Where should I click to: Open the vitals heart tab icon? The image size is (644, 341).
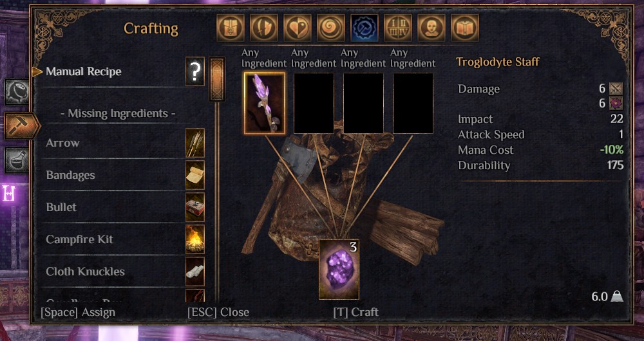point(298,28)
